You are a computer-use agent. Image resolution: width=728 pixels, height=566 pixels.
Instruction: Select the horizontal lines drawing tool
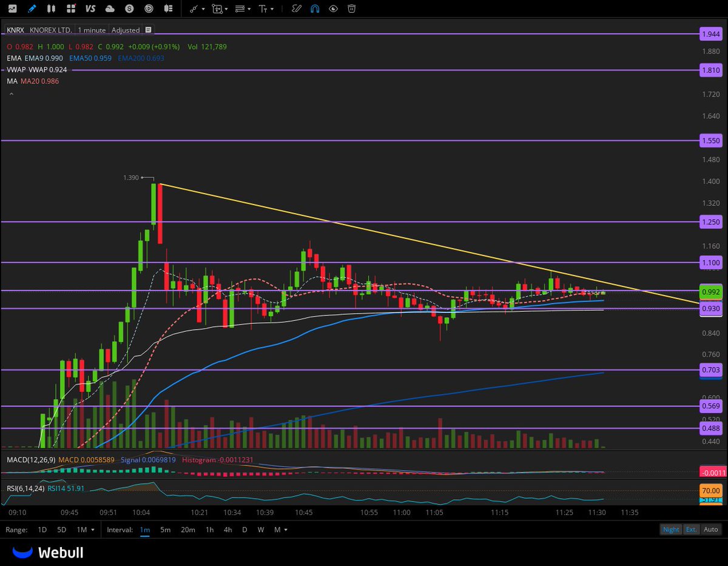[x=240, y=8]
